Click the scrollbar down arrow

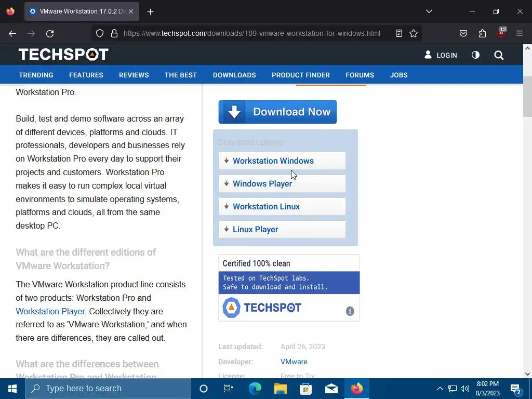click(x=527, y=374)
